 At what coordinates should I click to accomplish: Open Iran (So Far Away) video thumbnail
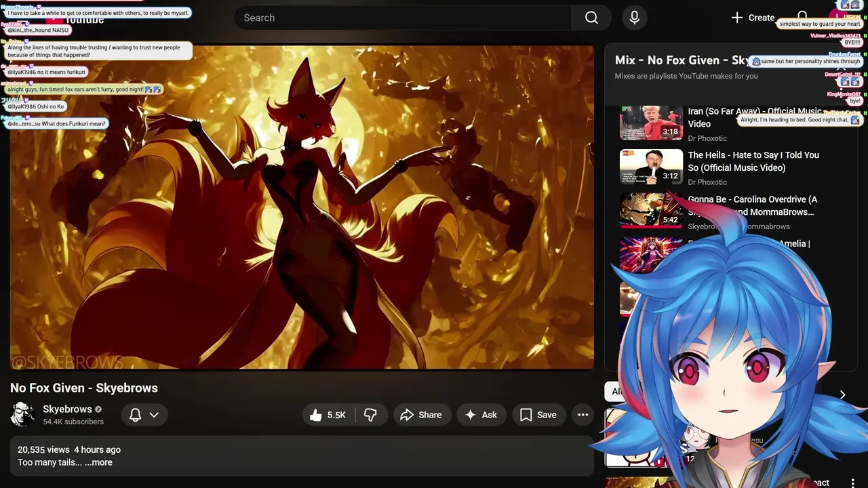pos(651,123)
